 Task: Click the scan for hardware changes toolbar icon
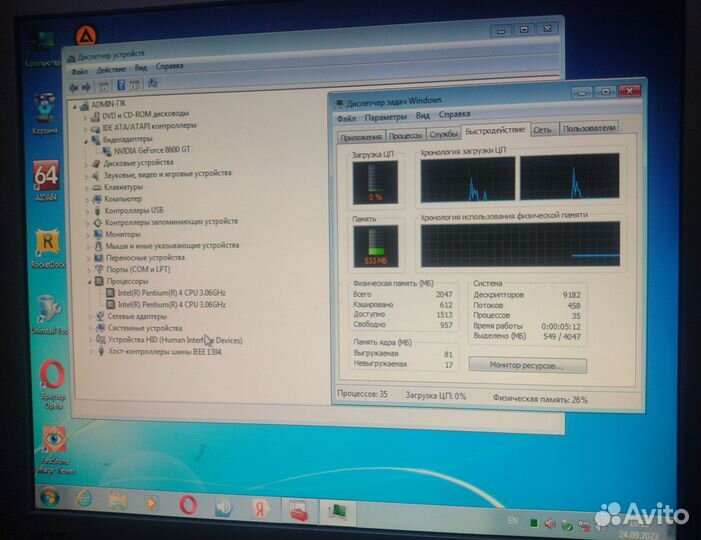(152, 83)
